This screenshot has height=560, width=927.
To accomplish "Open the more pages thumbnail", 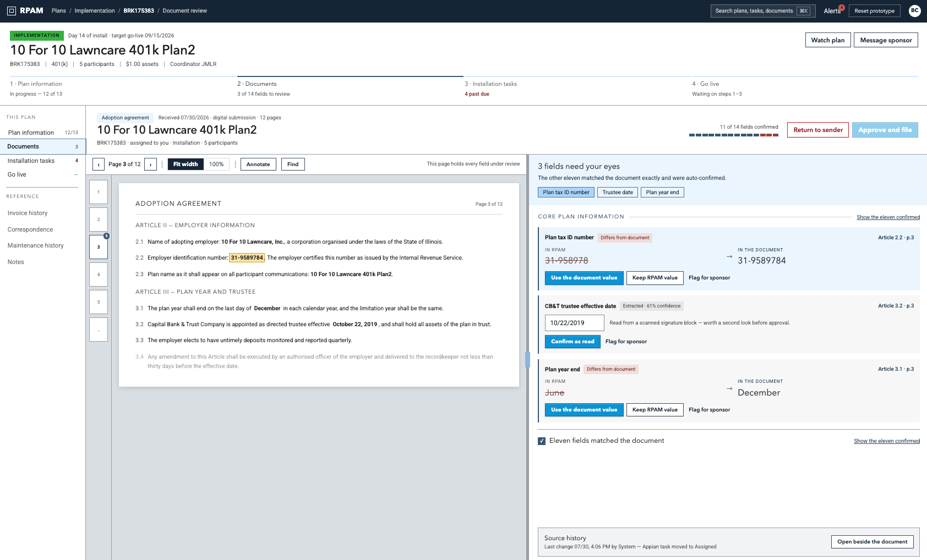I will point(99,330).
